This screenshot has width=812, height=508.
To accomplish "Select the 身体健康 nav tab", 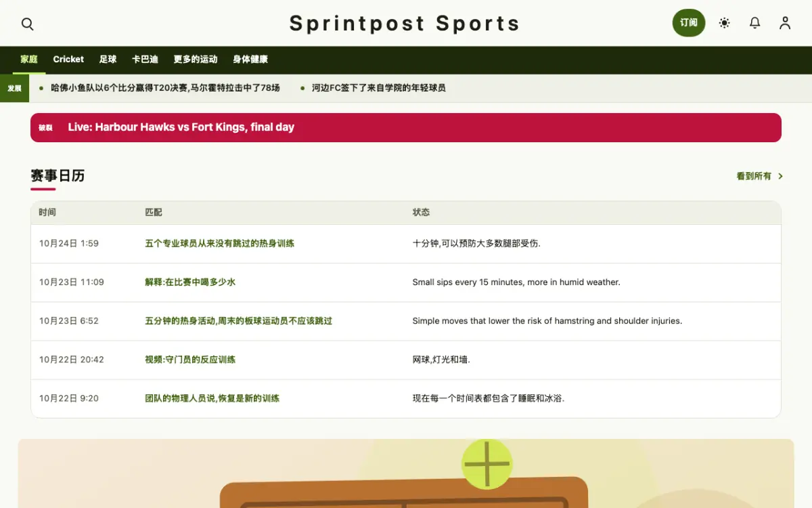I will tap(250, 60).
